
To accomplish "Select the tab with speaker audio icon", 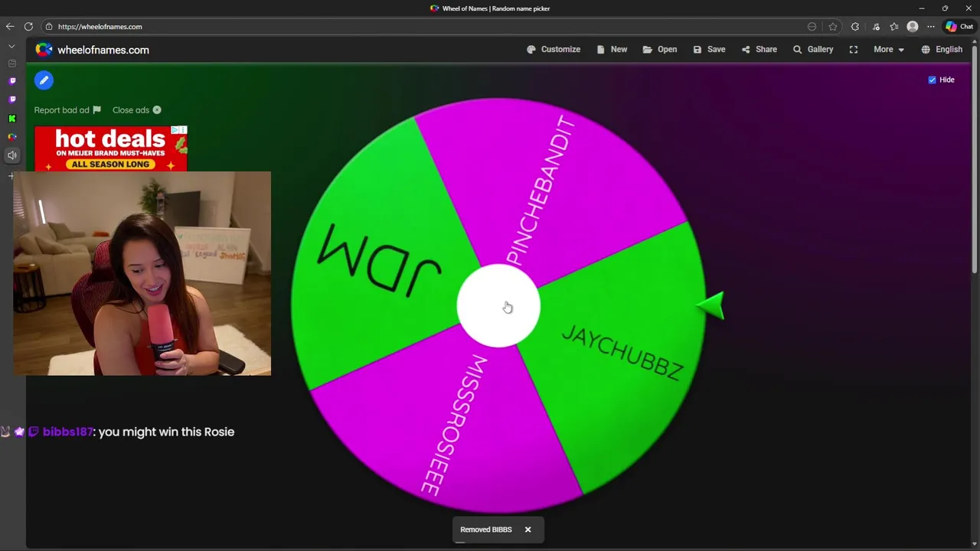I will (x=11, y=155).
